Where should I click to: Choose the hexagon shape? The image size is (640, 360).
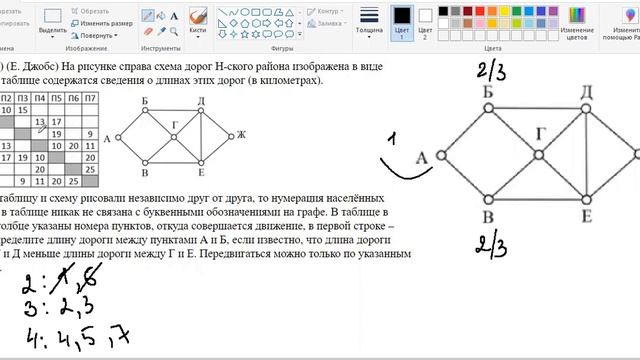pyautogui.click(x=256, y=23)
